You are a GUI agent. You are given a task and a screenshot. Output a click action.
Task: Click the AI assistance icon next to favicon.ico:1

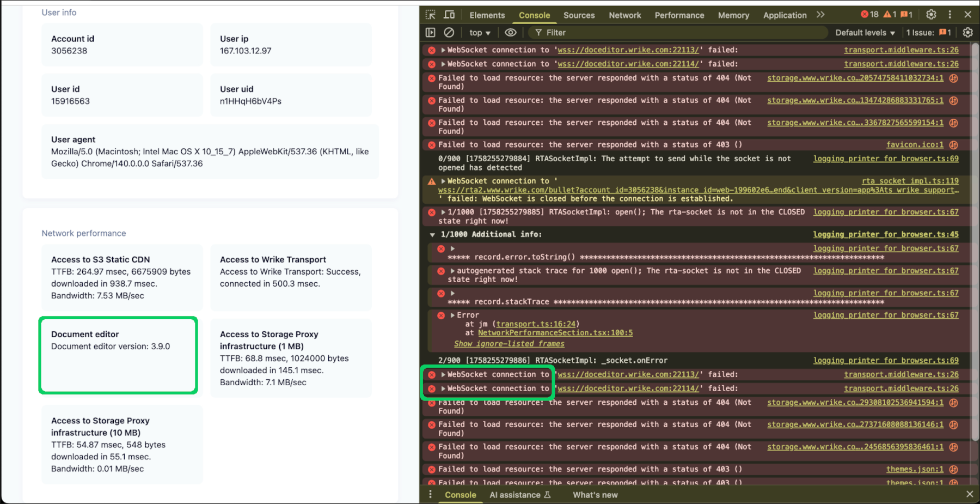(x=953, y=145)
